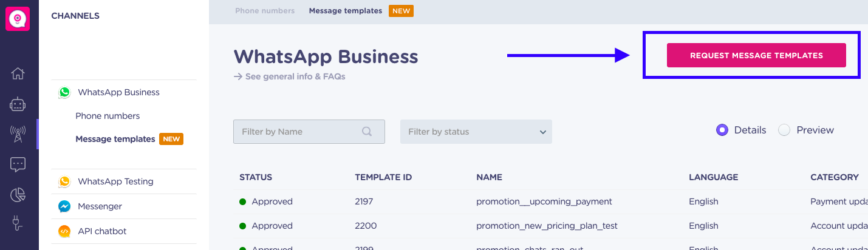Click the API chatbot orange icon
The height and width of the screenshot is (250, 868).
64,231
